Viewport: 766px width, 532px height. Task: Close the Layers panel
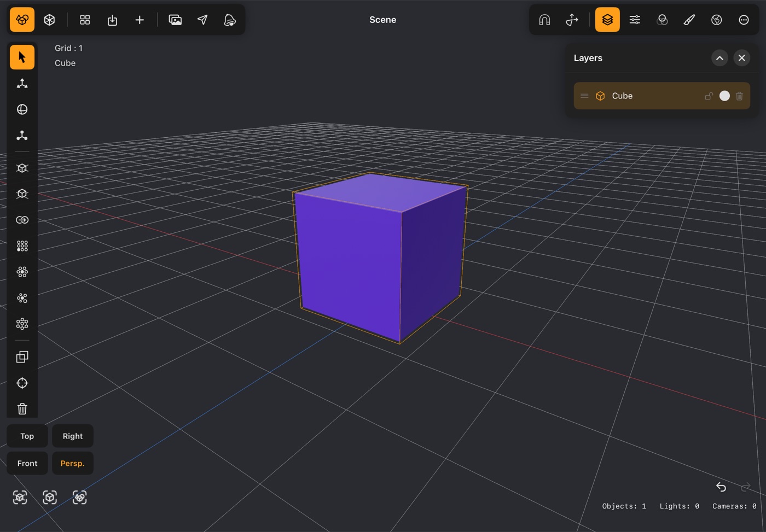(741, 58)
